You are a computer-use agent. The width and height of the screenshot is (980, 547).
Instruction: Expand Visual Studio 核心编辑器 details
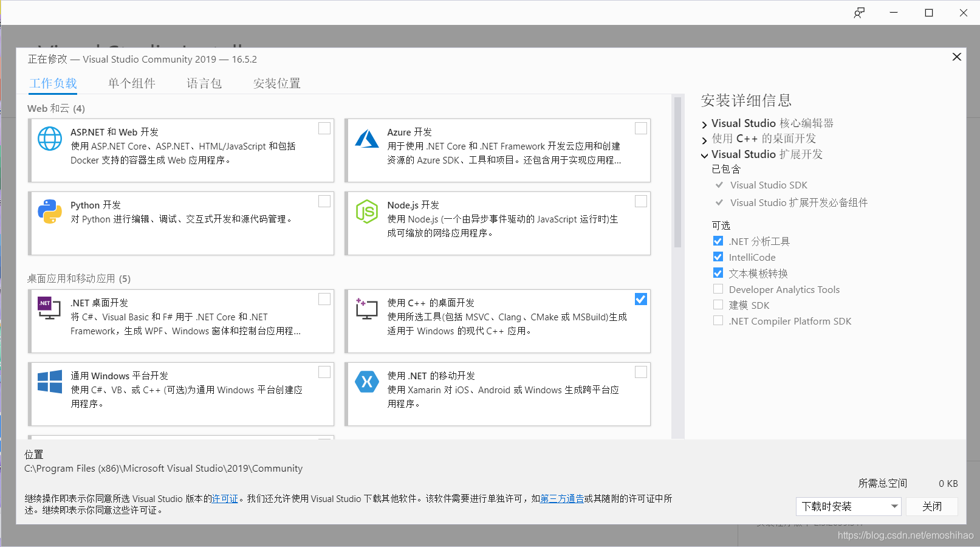point(705,125)
